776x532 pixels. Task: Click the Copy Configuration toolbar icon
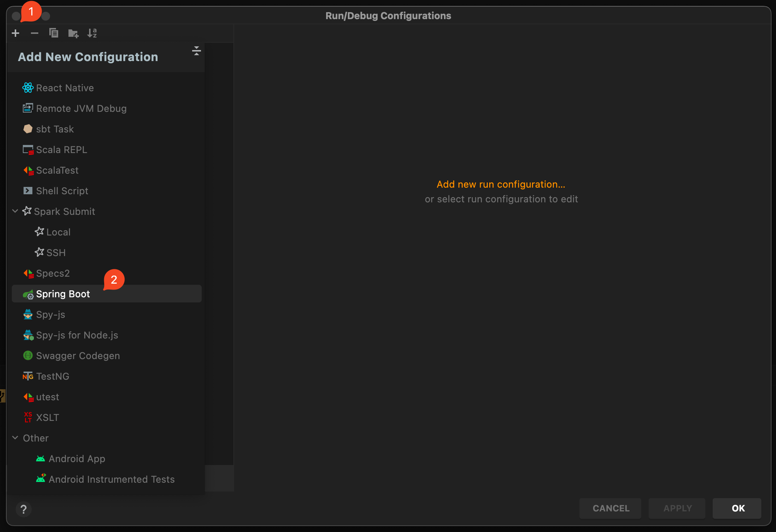click(54, 33)
